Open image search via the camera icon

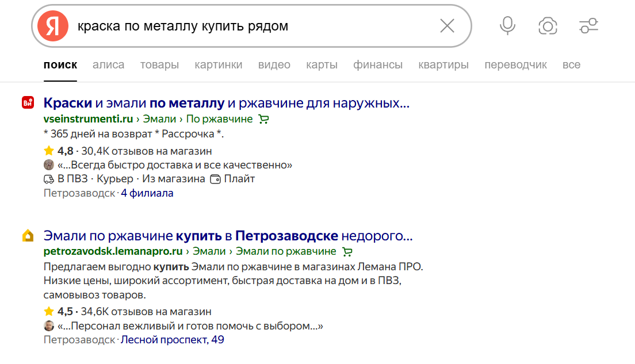point(548,26)
